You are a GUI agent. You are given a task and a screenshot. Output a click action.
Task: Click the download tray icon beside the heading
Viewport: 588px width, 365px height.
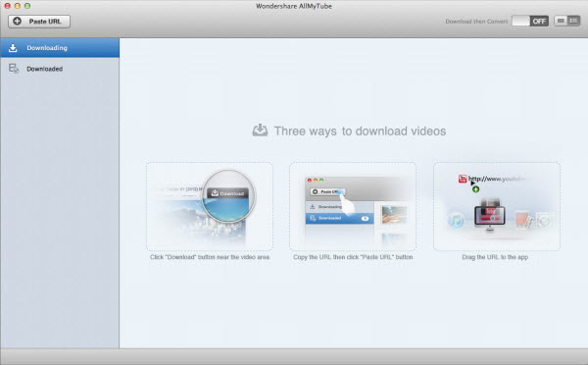point(260,130)
